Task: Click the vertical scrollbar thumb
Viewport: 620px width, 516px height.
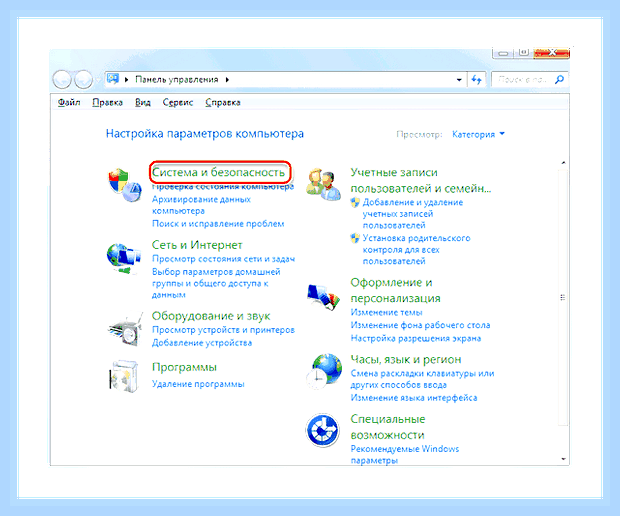Action: [563, 297]
